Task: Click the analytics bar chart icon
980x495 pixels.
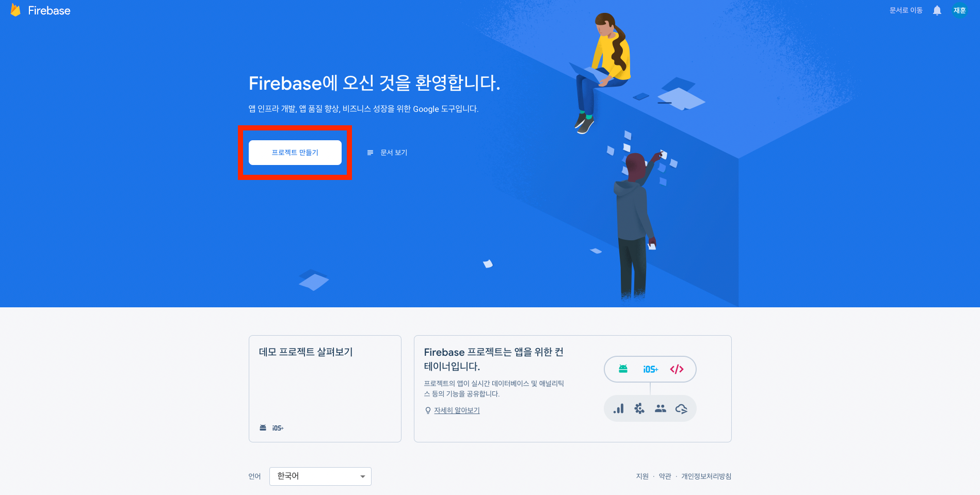Action: pos(618,408)
